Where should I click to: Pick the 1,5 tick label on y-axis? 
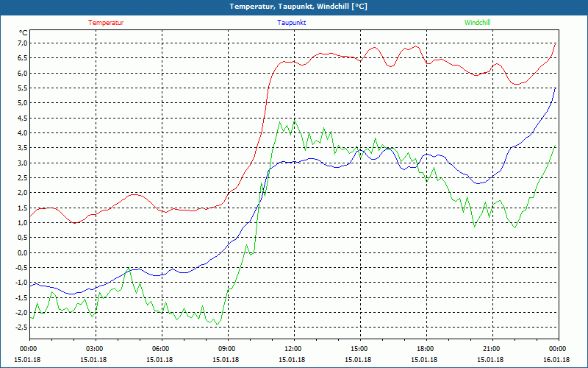(21, 208)
